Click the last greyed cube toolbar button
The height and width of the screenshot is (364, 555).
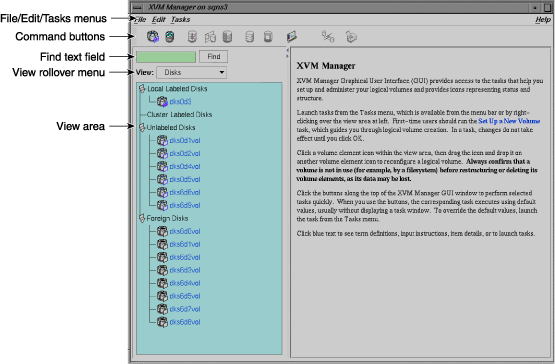(351, 36)
